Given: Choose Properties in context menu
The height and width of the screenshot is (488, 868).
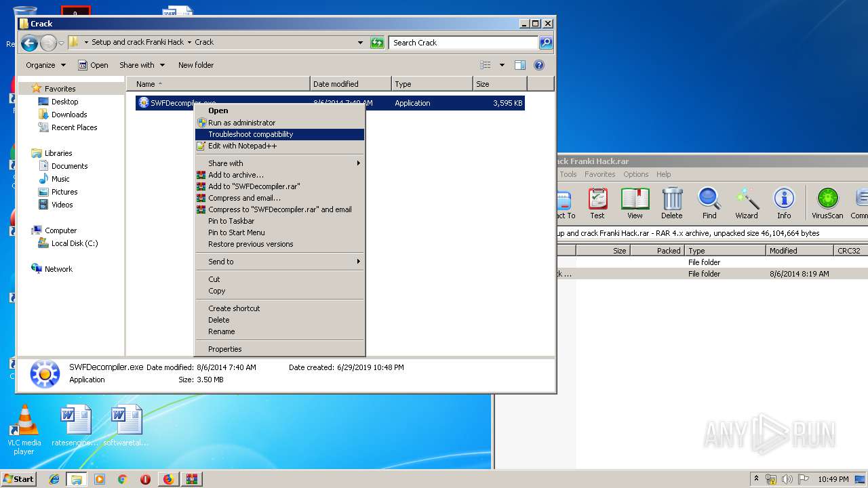Looking at the screenshot, I should [279, 349].
